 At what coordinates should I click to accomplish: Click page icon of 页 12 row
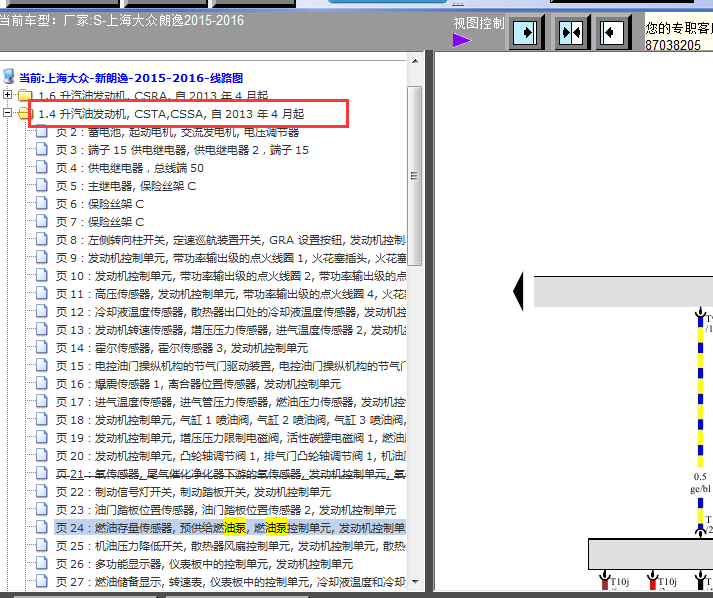(x=41, y=311)
